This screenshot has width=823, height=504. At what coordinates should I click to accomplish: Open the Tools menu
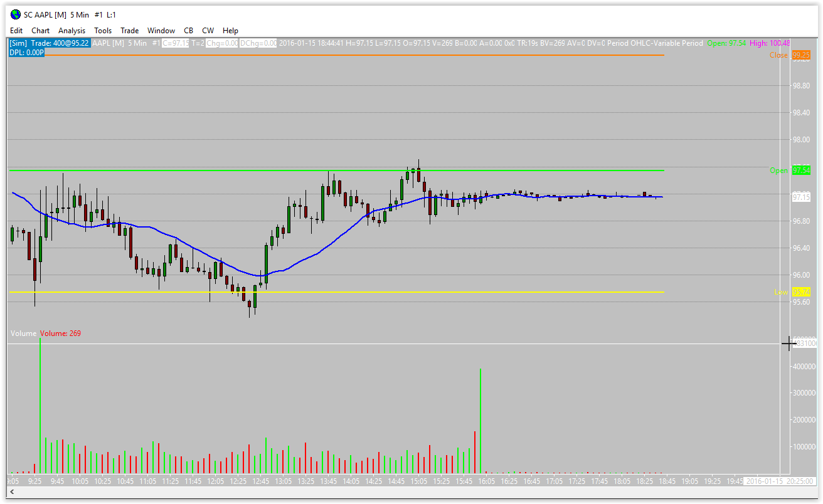pos(103,30)
